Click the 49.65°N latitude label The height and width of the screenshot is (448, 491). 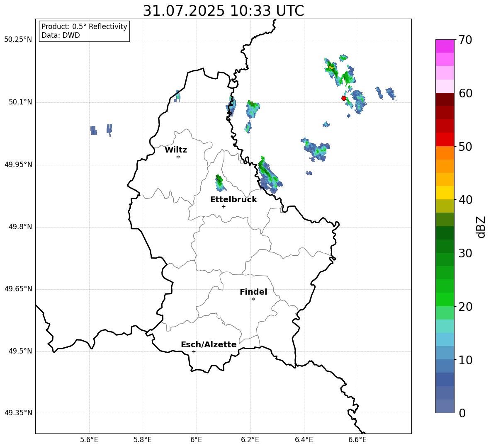click(18, 289)
